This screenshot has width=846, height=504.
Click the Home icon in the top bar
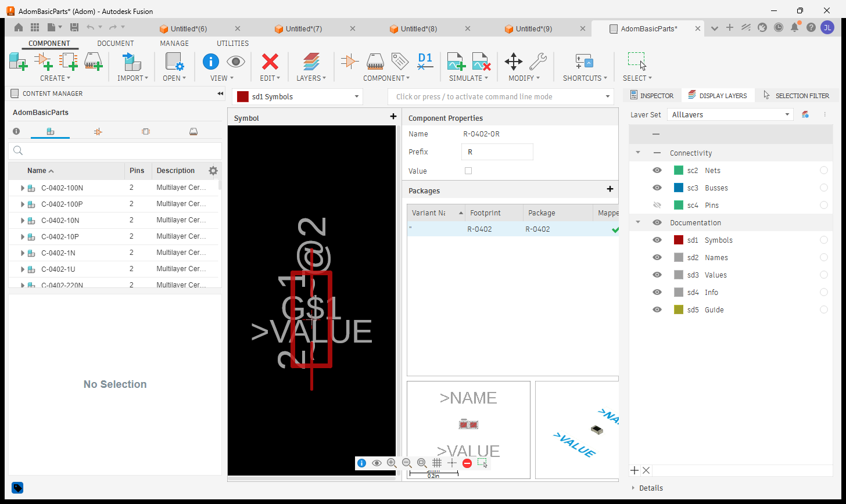pos(19,27)
